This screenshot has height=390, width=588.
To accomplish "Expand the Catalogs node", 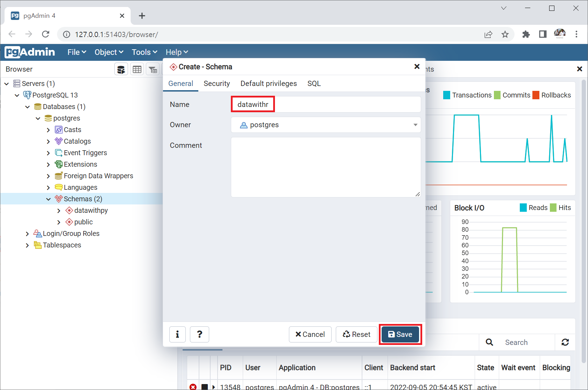I will pos(48,141).
